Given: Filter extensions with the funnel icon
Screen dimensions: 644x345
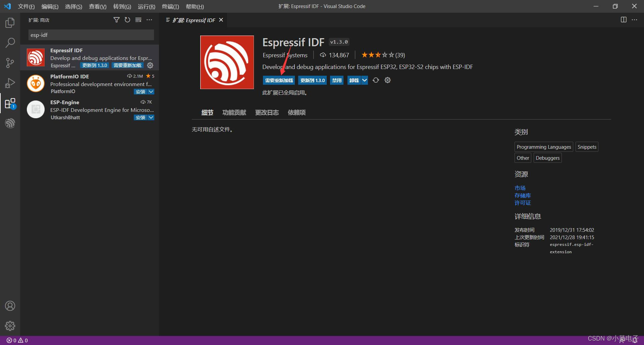Looking at the screenshot, I should [x=116, y=20].
